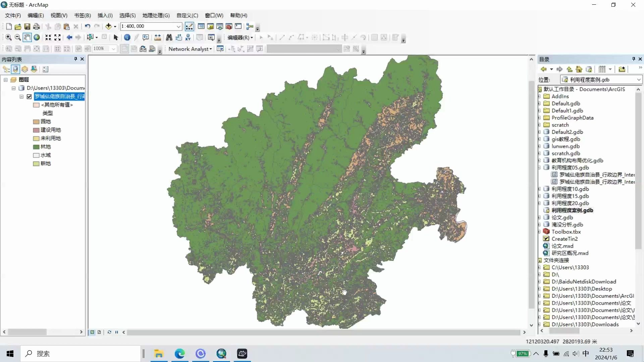
Task: Toggle the List By Drawing Order view
Action: point(6,69)
